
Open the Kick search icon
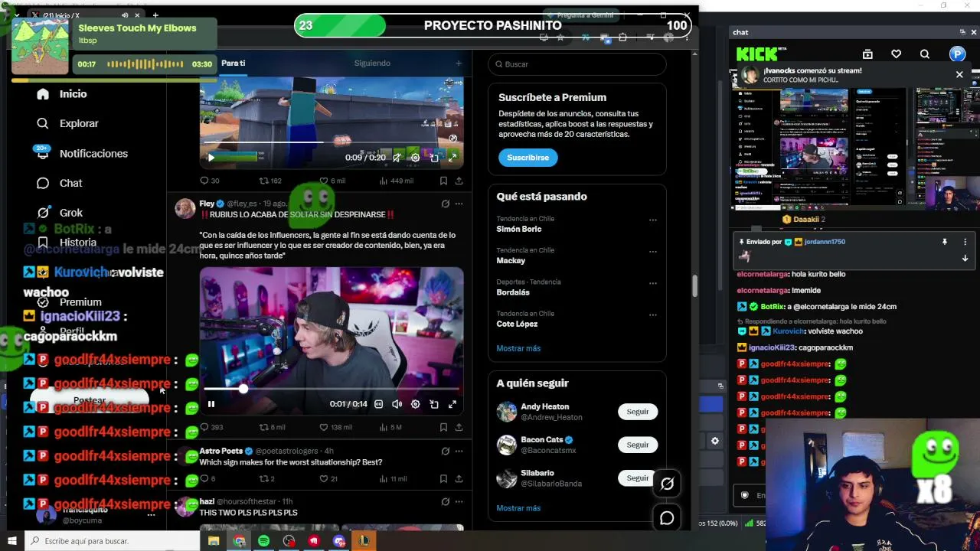tap(925, 54)
